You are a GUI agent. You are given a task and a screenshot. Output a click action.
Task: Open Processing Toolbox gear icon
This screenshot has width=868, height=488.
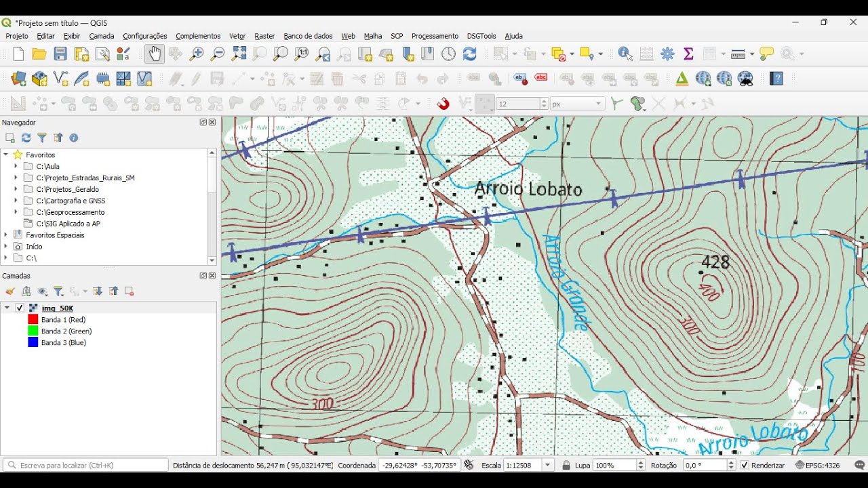pyautogui.click(x=668, y=54)
